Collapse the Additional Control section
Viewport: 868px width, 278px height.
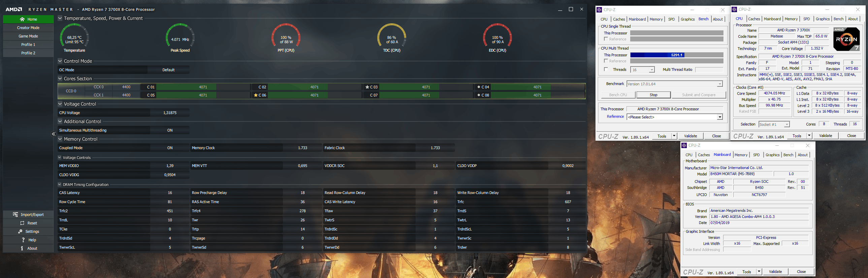(60, 121)
